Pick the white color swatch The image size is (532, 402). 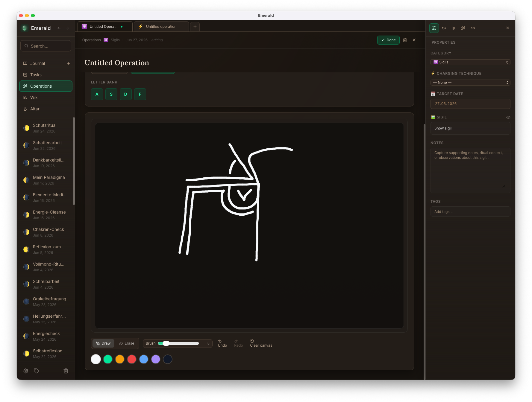[x=96, y=359]
